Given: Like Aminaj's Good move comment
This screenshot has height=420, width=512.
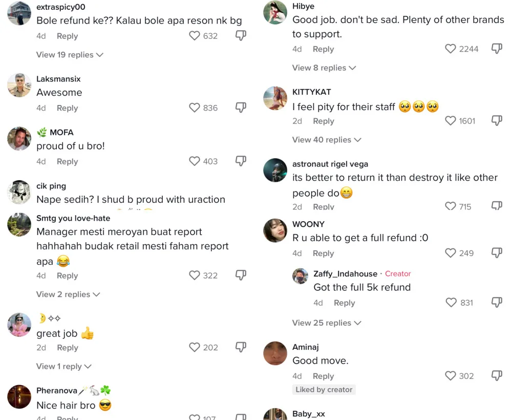Looking at the screenshot, I should [x=451, y=376].
